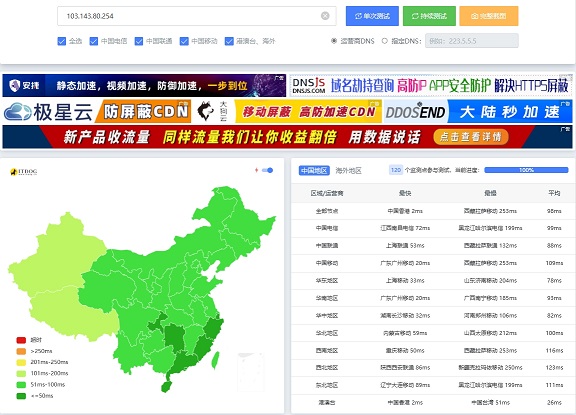Open the 安拝 acceleration banner ad
The image size is (576, 415).
click(144, 86)
